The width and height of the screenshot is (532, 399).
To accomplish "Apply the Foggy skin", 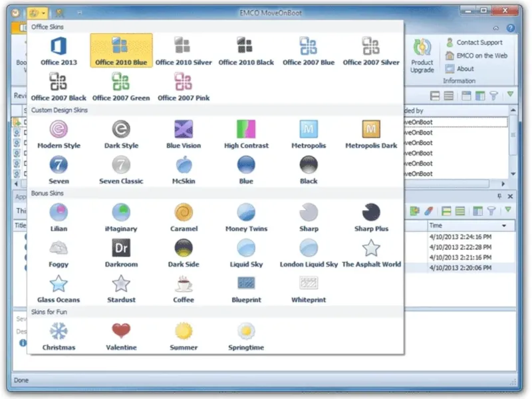I will click(59, 253).
